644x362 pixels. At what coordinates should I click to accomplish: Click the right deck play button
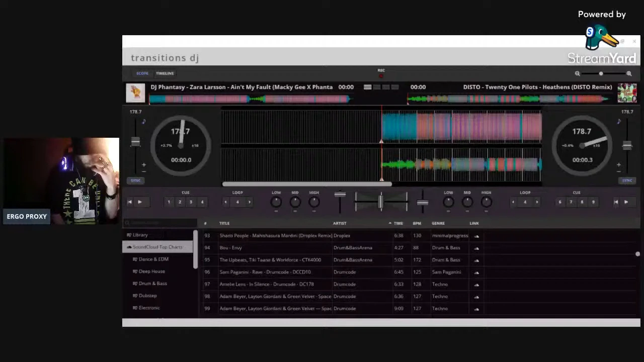click(626, 202)
